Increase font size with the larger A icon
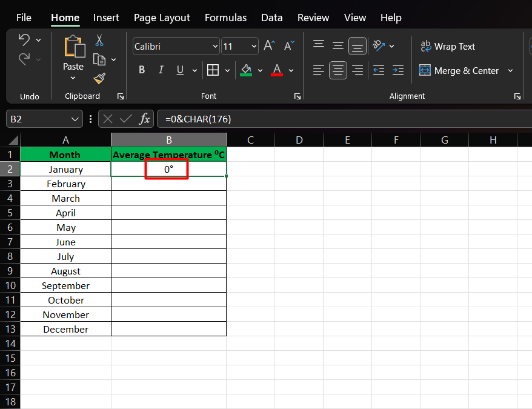 coord(270,45)
